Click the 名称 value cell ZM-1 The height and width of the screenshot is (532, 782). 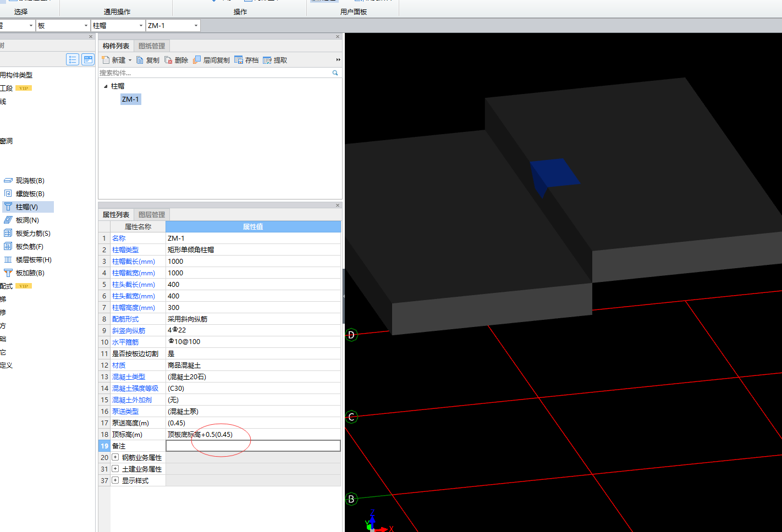[253, 238]
